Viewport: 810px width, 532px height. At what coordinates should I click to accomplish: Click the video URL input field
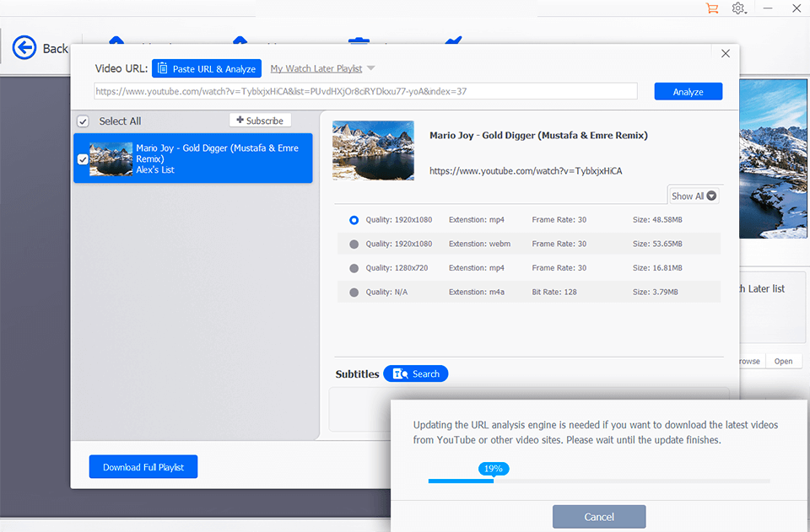[365, 91]
